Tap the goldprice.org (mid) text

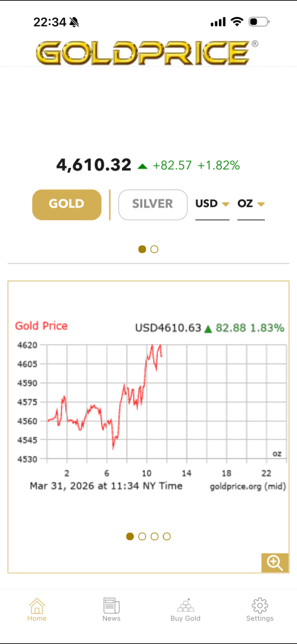pyautogui.click(x=248, y=487)
